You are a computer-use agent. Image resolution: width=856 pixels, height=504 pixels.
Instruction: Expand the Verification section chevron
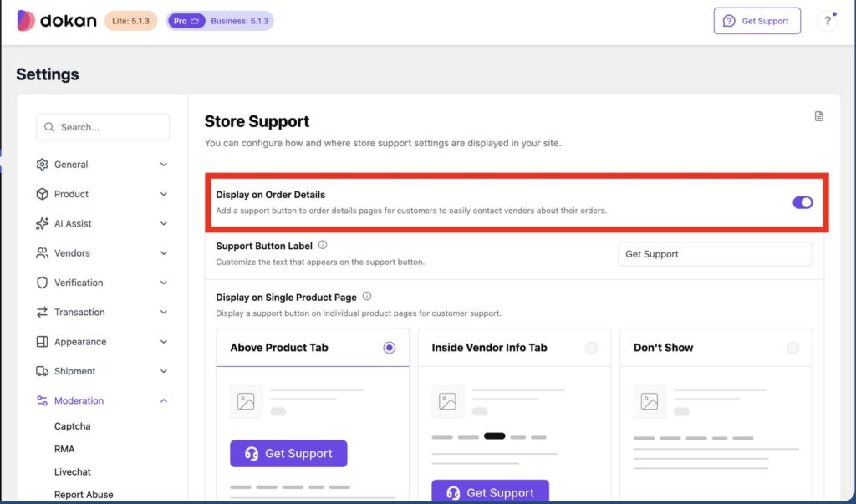tap(164, 283)
